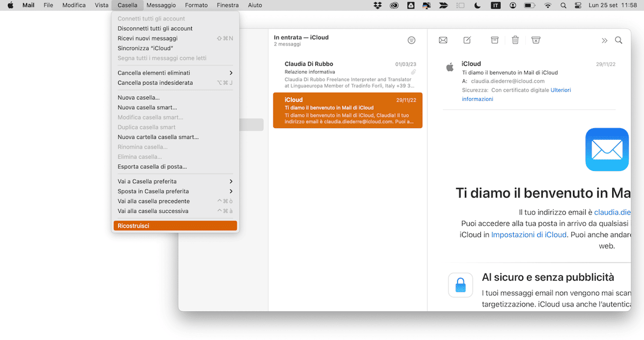This screenshot has width=644, height=340.
Task: Choose Esporta casella di posta…
Action: point(175,167)
